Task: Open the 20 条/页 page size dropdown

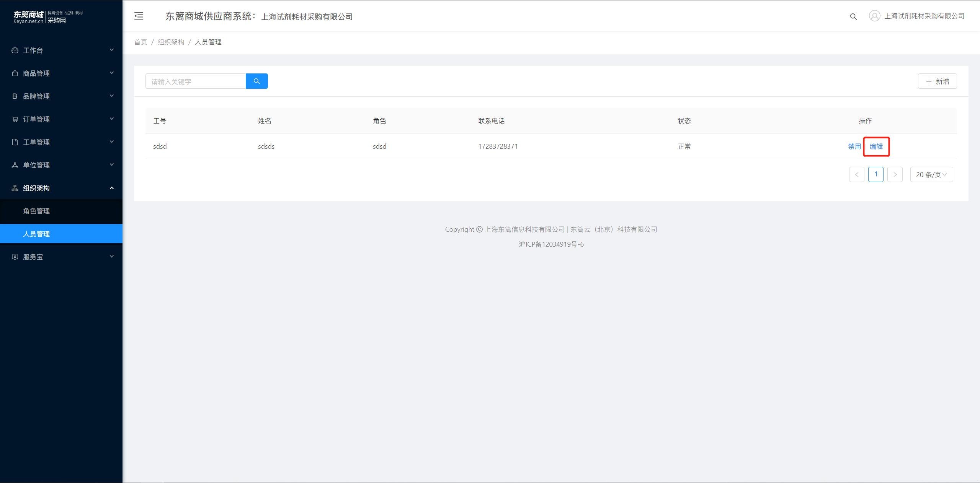Action: click(x=931, y=174)
